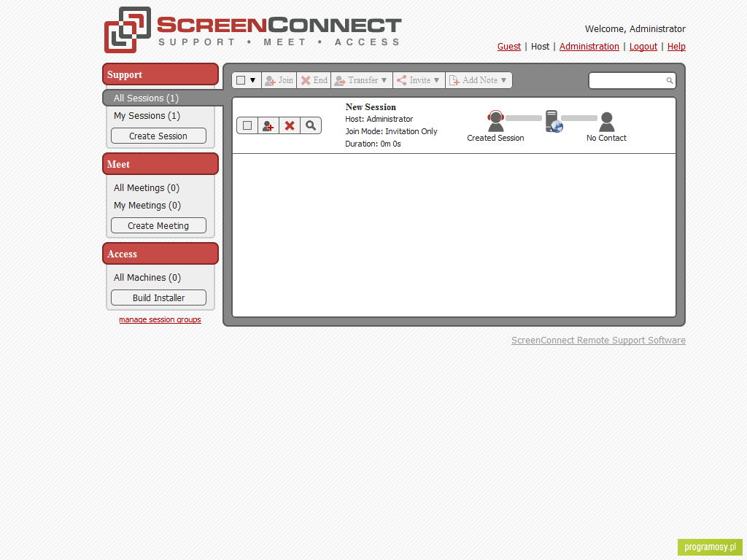Image resolution: width=747 pixels, height=560 pixels.
Task: Click the 'Welcome, Administrator' text
Action: pos(635,29)
